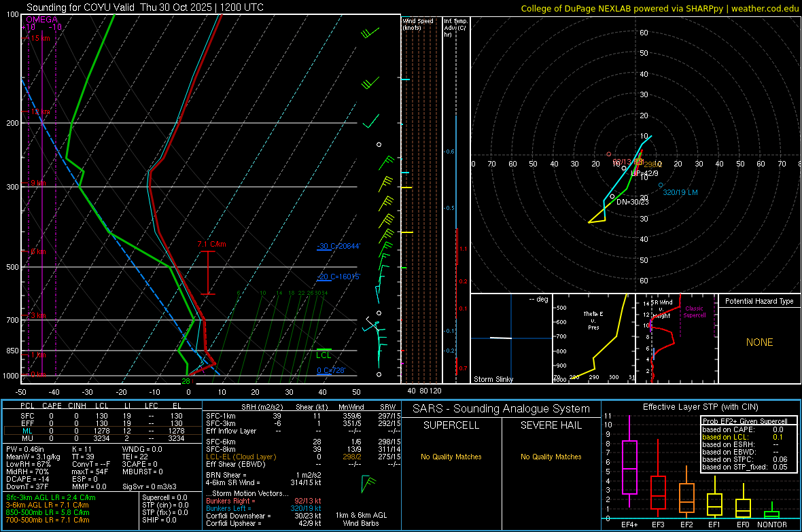Screen dimensions: 802x532
Task: Click No Quality Matches under SEVERE HAIL
Action: click(x=551, y=457)
